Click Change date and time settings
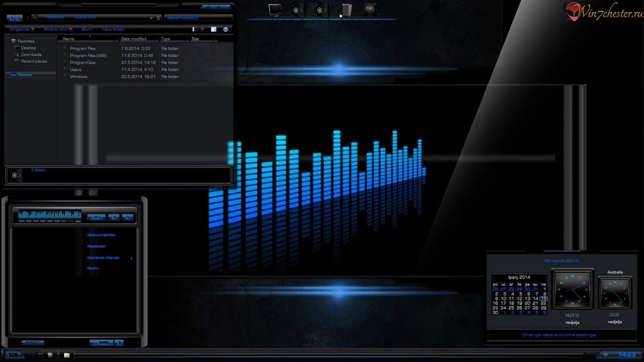Image resolution: width=644 pixels, height=362 pixels. (x=561, y=335)
